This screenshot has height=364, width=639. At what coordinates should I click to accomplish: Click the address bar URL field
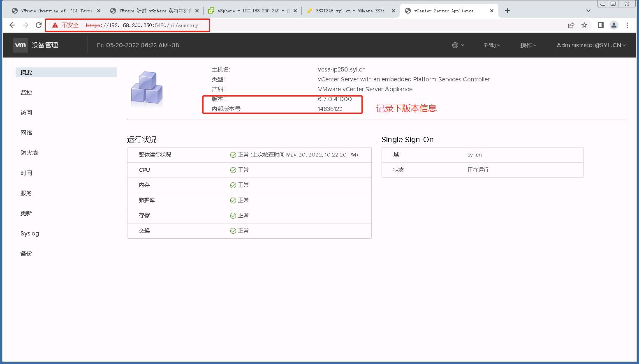coord(142,25)
